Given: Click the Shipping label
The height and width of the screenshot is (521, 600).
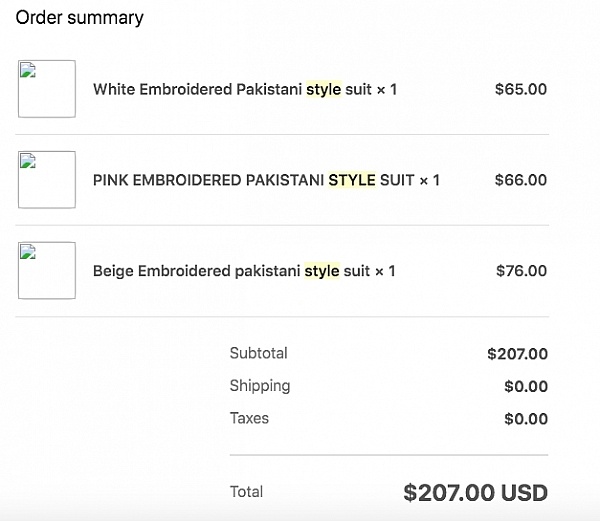Looking at the screenshot, I should [x=260, y=386].
